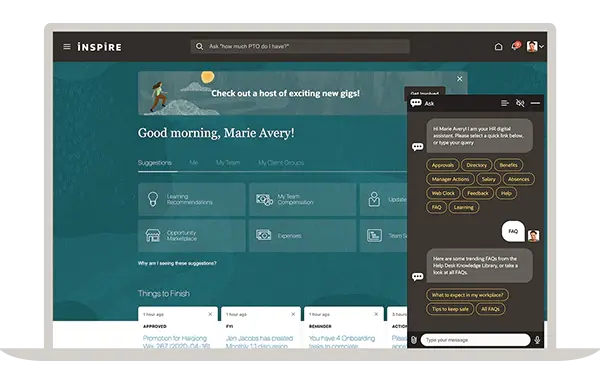Click the sent FAQ message bubble

pyautogui.click(x=513, y=231)
